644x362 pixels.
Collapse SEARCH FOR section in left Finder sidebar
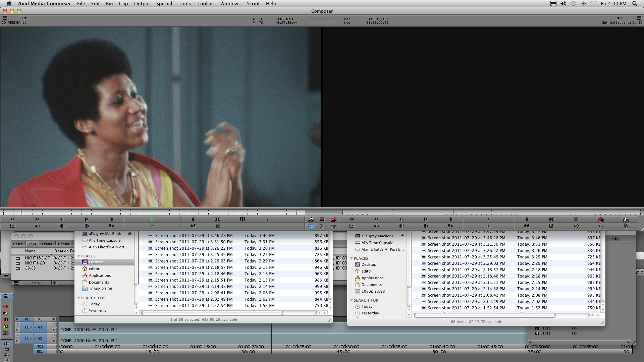[x=79, y=298]
